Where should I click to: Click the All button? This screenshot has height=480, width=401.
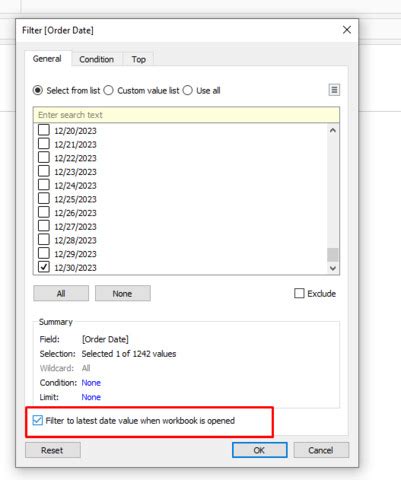[61, 293]
